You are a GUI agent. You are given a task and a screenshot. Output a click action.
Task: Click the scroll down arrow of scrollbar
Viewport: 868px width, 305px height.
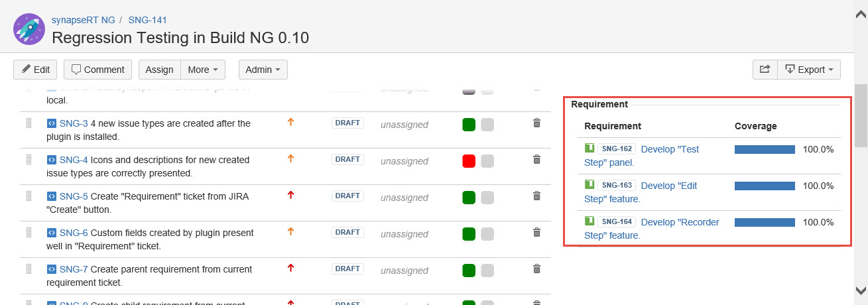(861, 290)
